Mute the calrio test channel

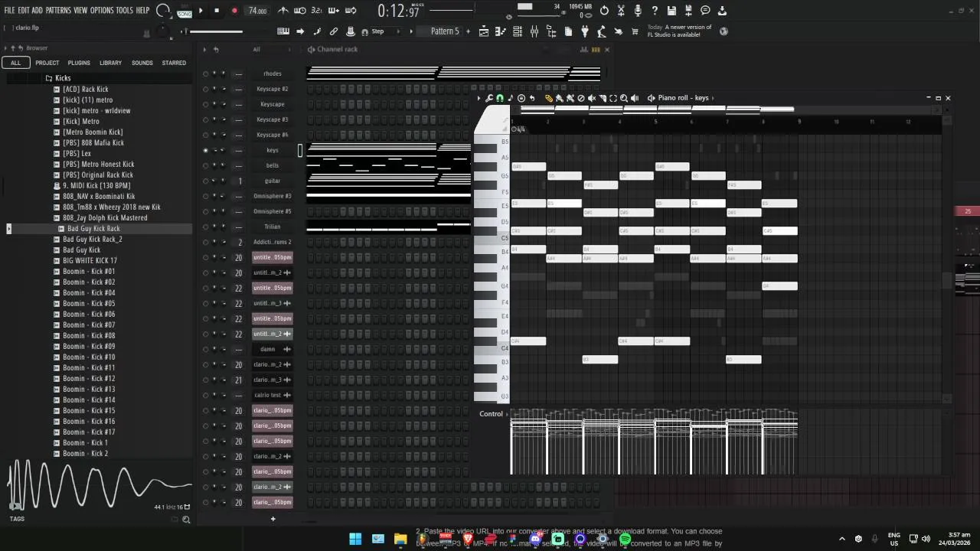205,395
